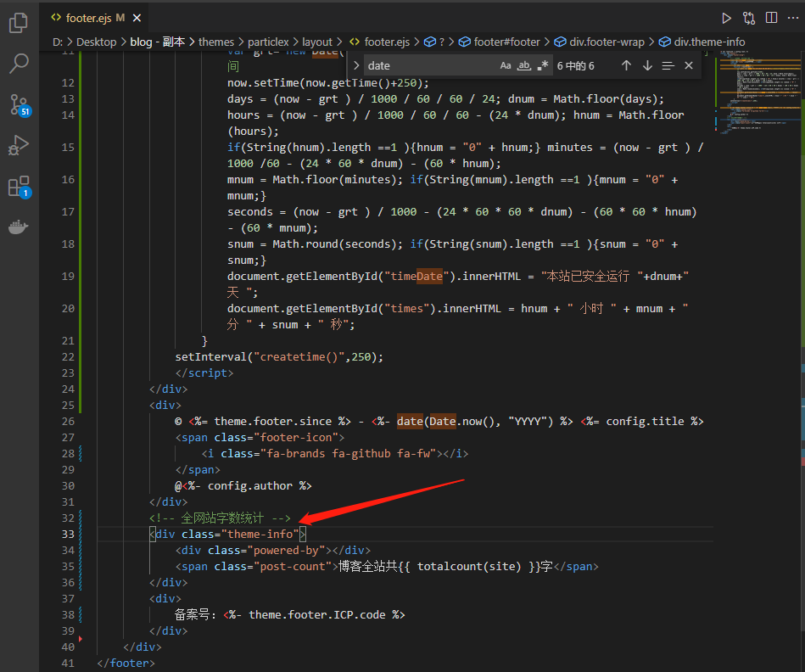Viewport: 805px width, 672px height.
Task: Open 'blog - 副本' breadcrumb segment
Action: [x=157, y=42]
